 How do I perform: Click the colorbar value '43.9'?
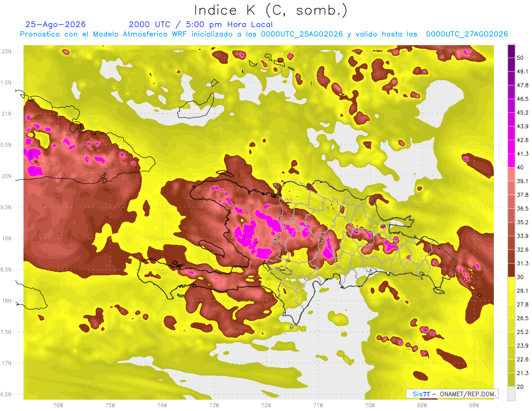pos(523,126)
